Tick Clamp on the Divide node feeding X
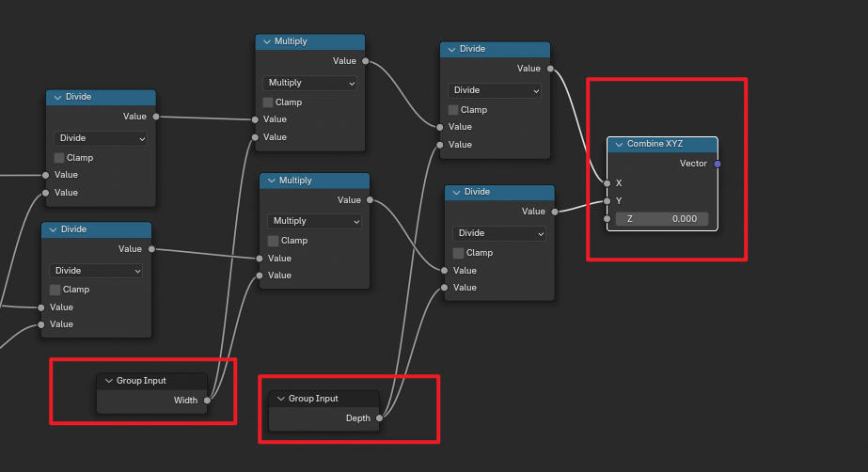This screenshot has width=868, height=472. [453, 110]
